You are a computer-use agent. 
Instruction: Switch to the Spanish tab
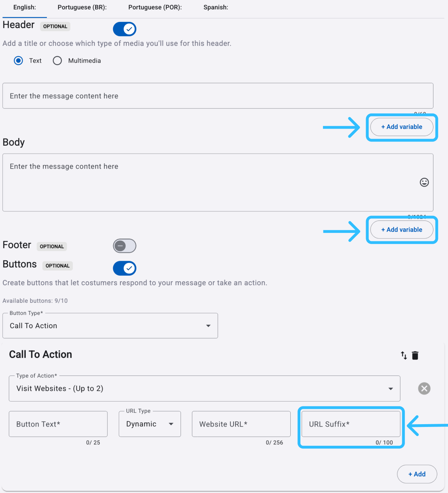[x=216, y=7]
